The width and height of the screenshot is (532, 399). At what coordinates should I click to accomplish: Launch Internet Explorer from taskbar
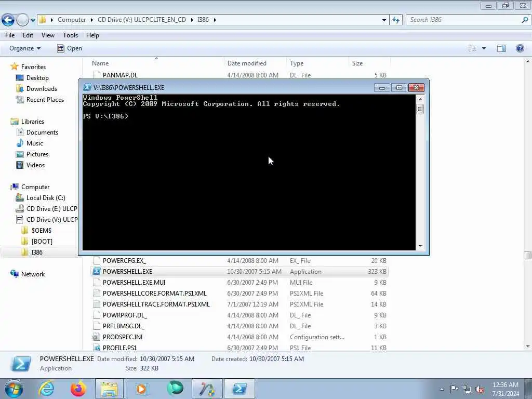pyautogui.click(x=46, y=389)
